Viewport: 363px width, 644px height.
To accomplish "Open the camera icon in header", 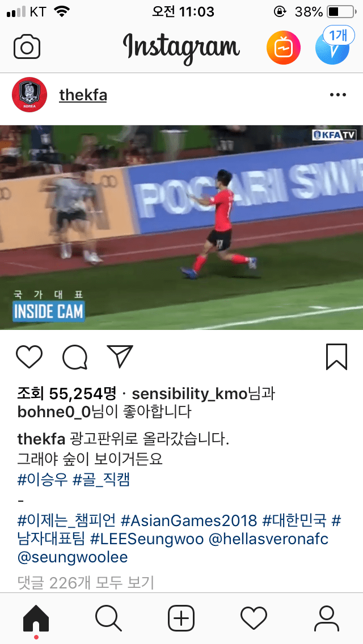I will click(27, 47).
